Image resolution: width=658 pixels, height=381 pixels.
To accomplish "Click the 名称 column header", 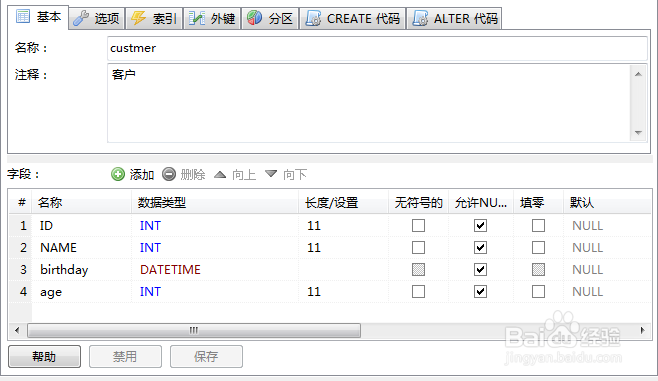I will pyautogui.click(x=82, y=203).
